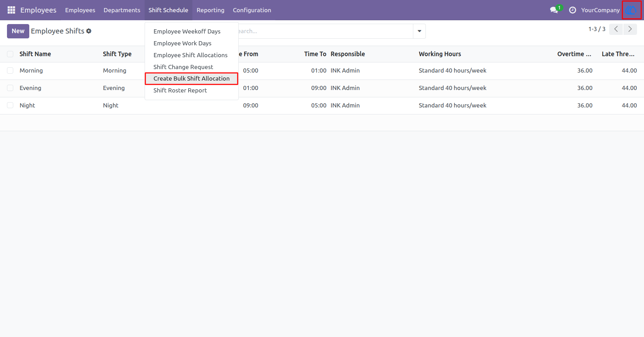
Task: Open the Reporting menu
Action: click(210, 10)
